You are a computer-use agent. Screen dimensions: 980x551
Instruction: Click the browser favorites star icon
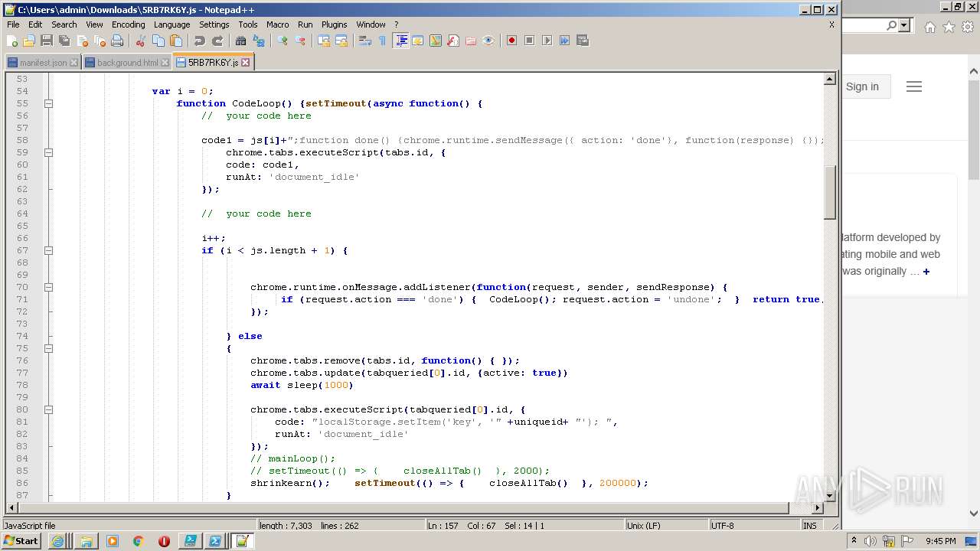[949, 27]
